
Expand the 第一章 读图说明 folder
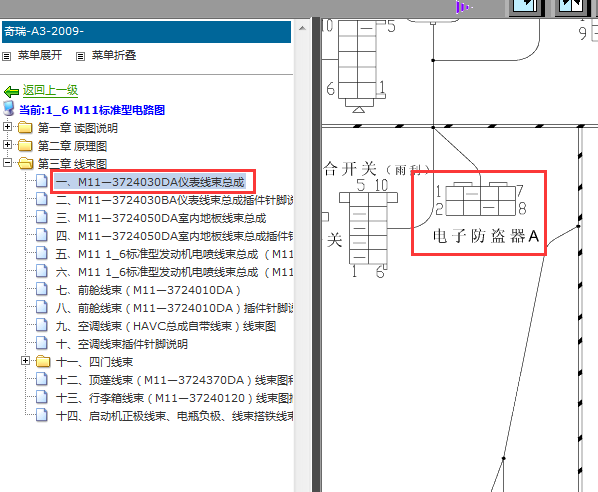pos(7,127)
